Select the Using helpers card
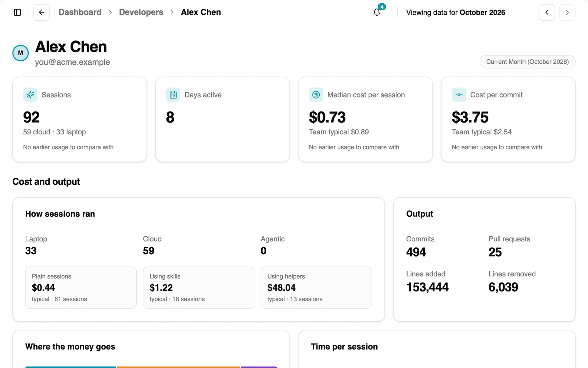 click(x=316, y=288)
